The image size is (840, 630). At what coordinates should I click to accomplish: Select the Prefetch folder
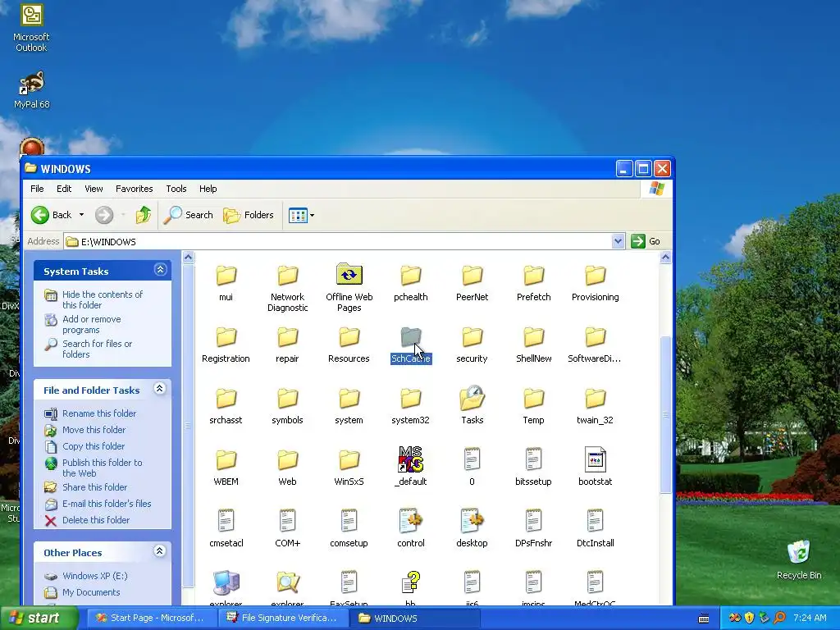(x=533, y=284)
